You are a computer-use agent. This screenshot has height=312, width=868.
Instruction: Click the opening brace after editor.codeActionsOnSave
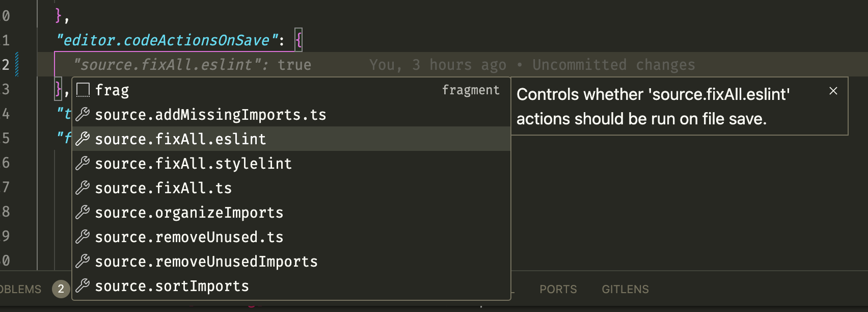pyautogui.click(x=299, y=40)
